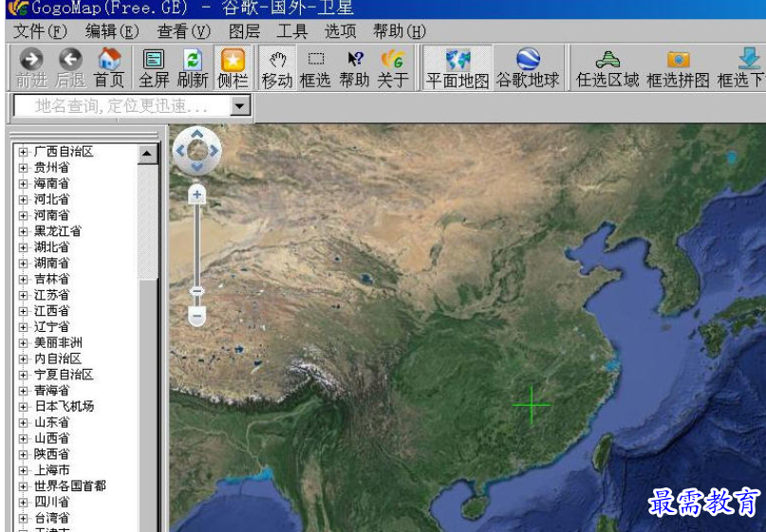Open the 关于 about icon
Screen dimensions: 766x532
[393, 67]
